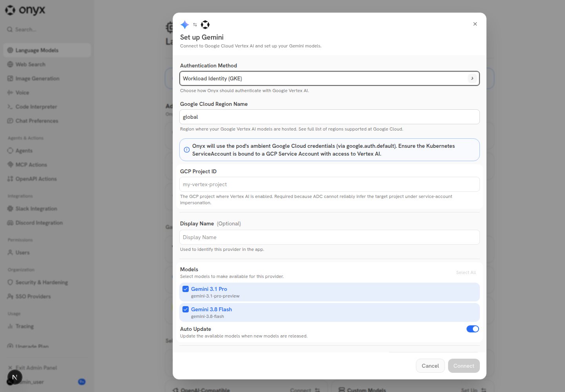Click the Cancel button
The width and height of the screenshot is (565, 392).
430,366
